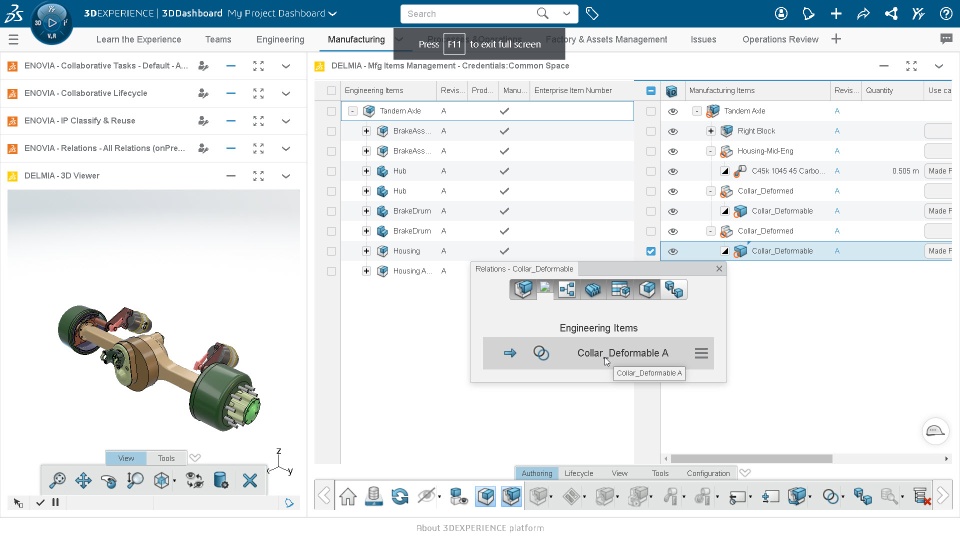Click in the Search input field
This screenshot has height=540, width=960.
click(469, 13)
